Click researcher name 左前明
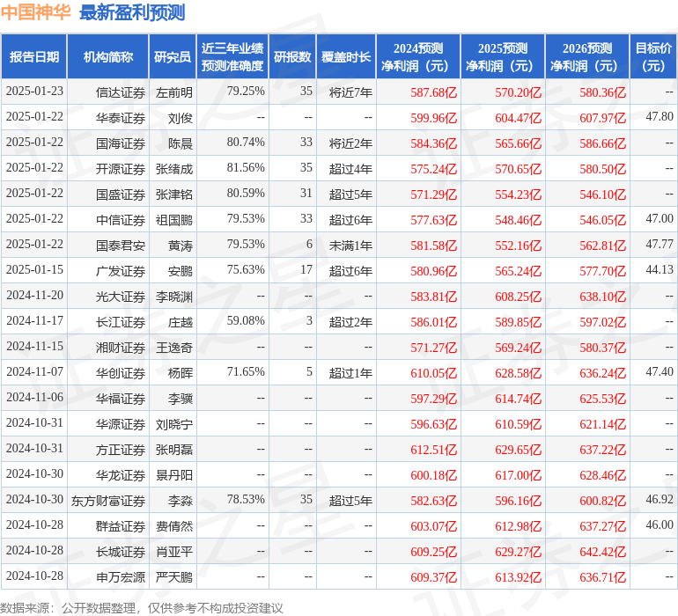This screenshot has width=678, height=616. (x=174, y=92)
